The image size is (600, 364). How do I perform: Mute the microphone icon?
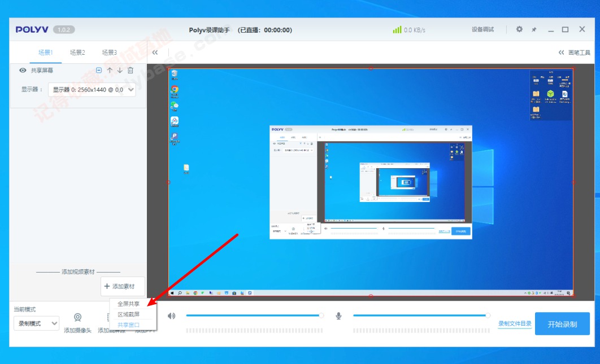click(338, 316)
